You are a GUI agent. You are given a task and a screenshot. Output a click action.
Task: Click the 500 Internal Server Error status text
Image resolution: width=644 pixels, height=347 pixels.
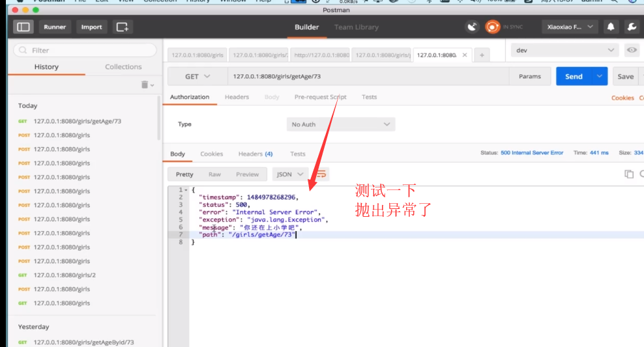click(x=532, y=152)
